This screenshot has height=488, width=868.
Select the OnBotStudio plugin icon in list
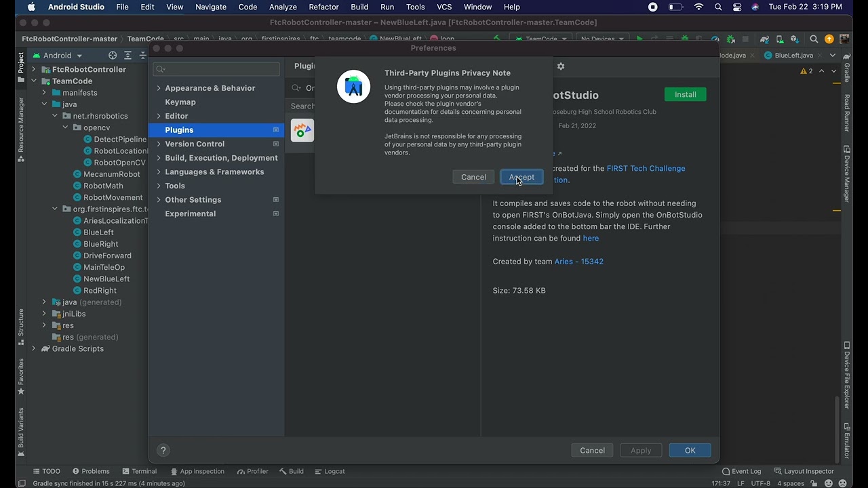point(302,130)
